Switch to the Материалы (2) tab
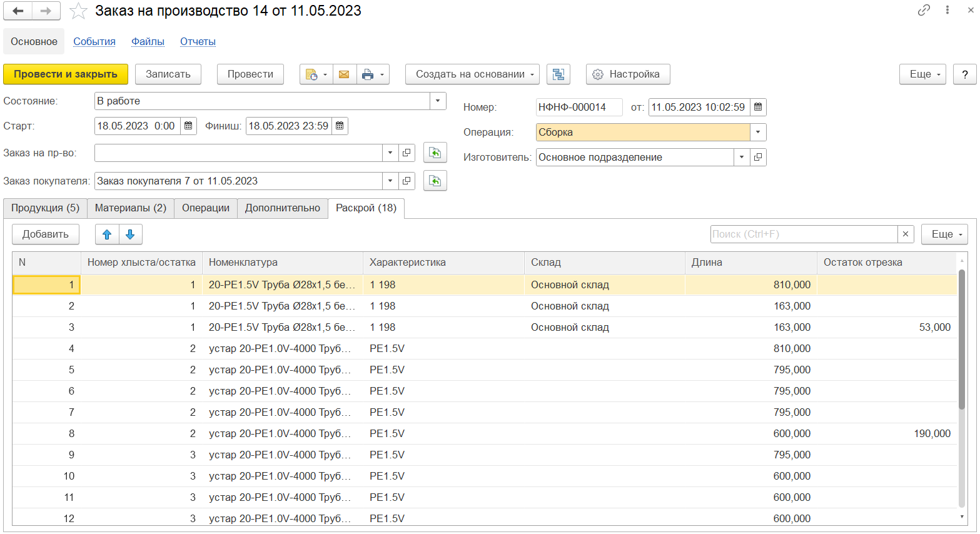This screenshot has height=534, width=980. pyautogui.click(x=130, y=208)
